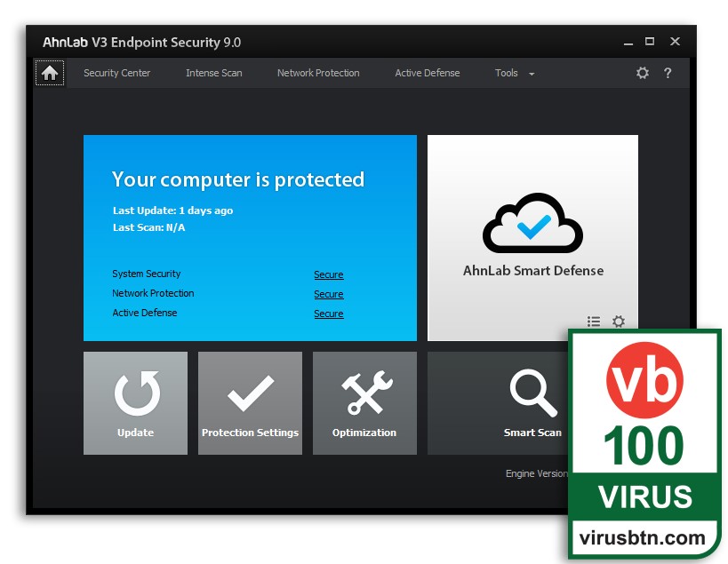Open the Protection Settings tile

(251, 403)
